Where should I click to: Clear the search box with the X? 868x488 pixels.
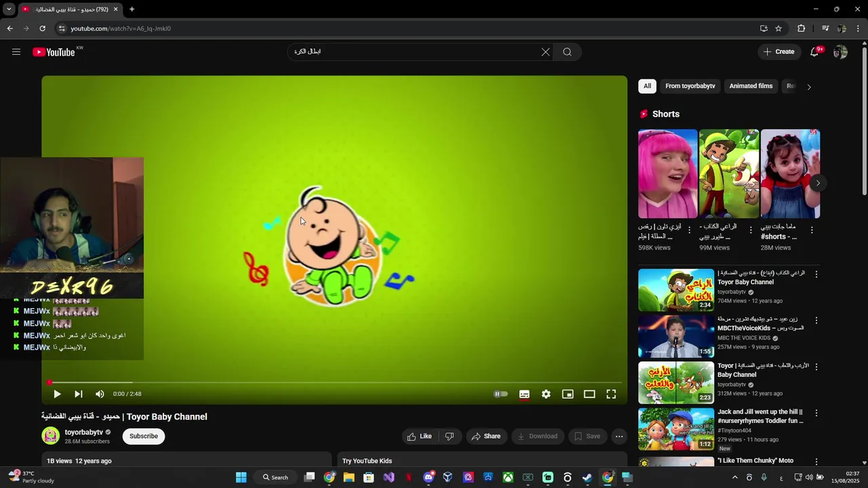pyautogui.click(x=545, y=52)
